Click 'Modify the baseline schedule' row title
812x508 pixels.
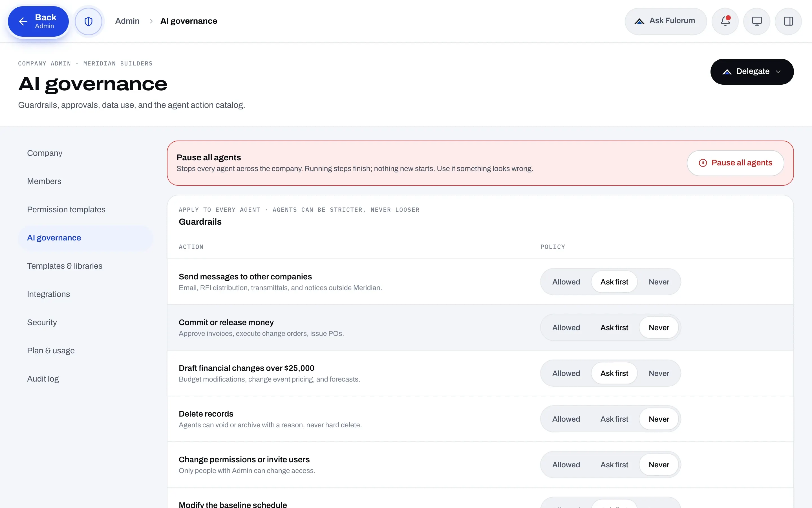233,504
